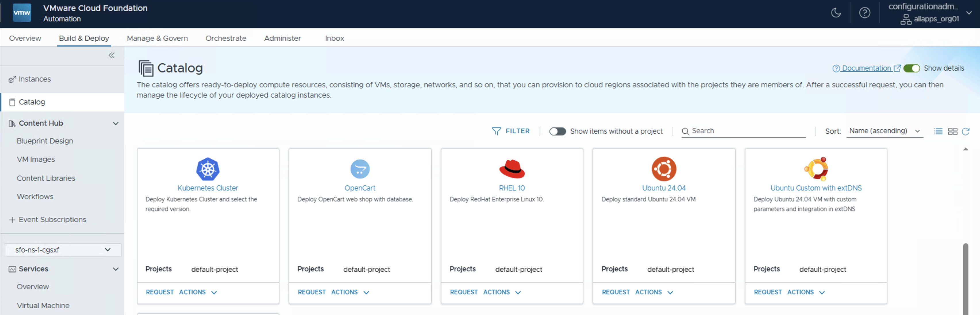Open the Sort Name (ascending) dropdown
The width and height of the screenshot is (980, 315).
tap(884, 131)
